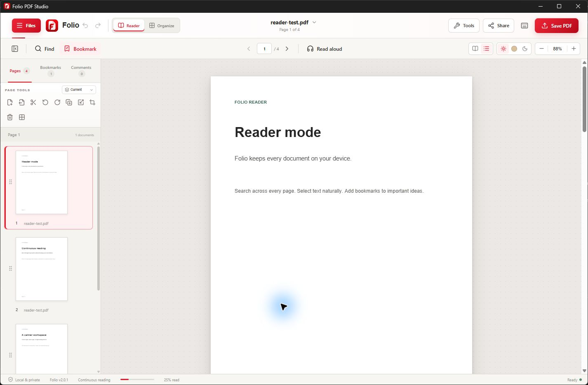Open the Find search tool
The width and height of the screenshot is (588, 385).
pos(45,49)
